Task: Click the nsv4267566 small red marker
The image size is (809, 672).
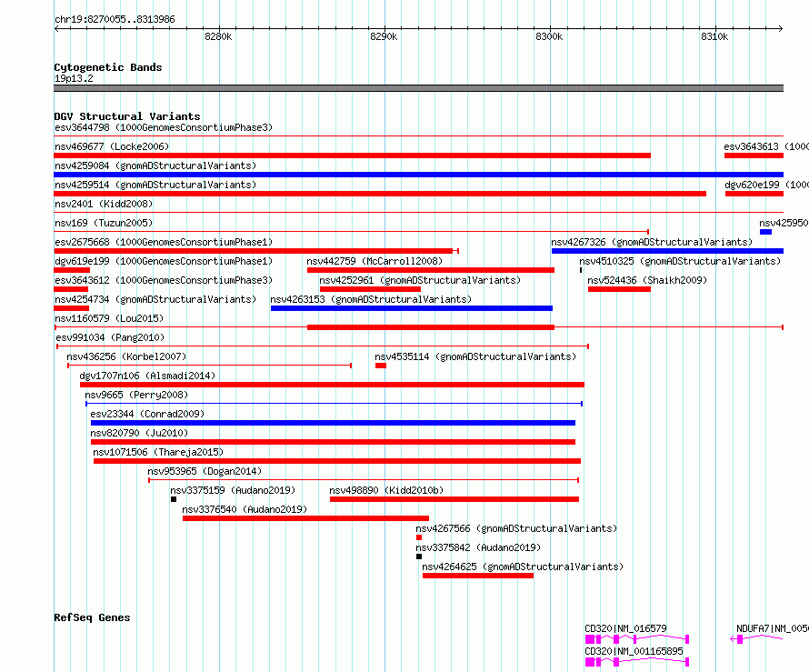Action: tap(419, 537)
